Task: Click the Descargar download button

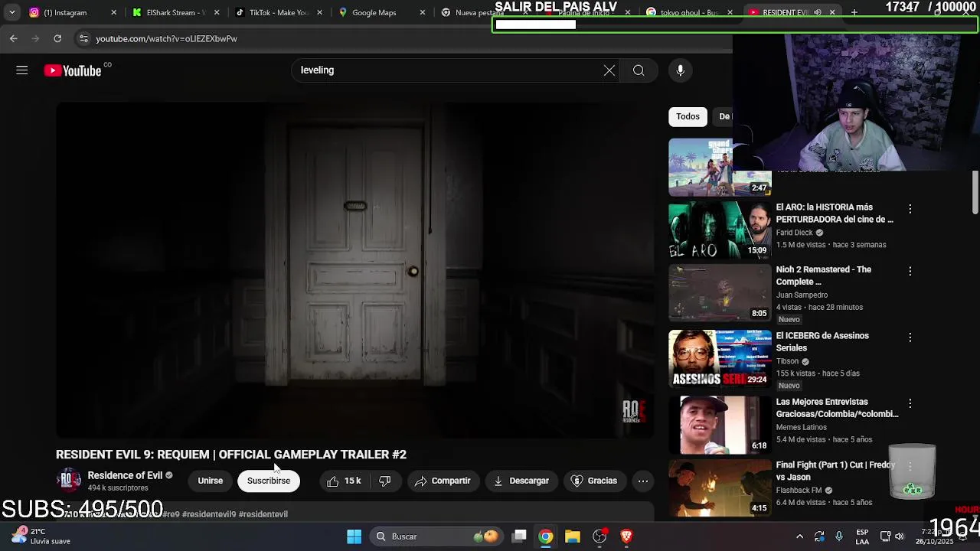Action: [x=521, y=481]
